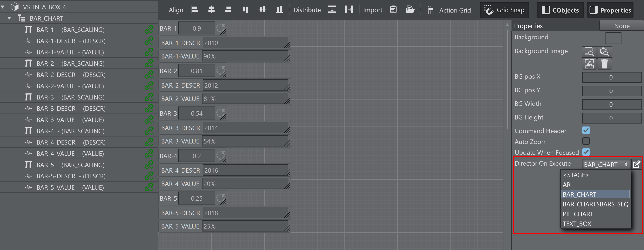Click the import from file folder icon
This screenshot has width=644, height=250.
[x=410, y=10]
